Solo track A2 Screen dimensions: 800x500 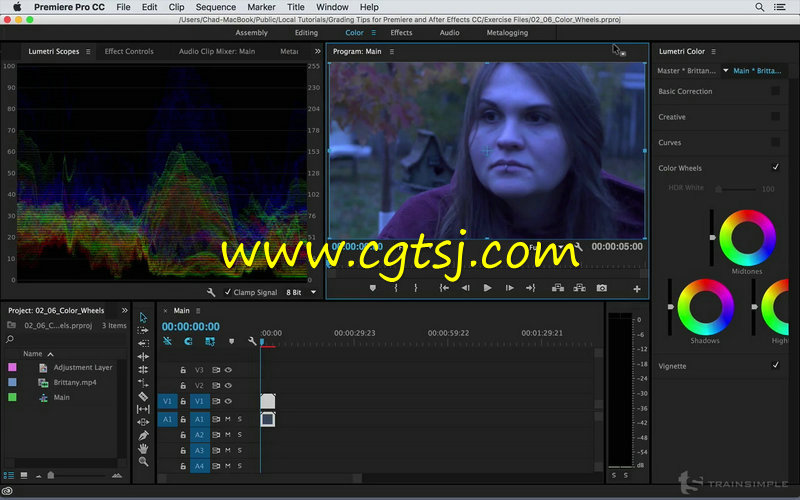click(240, 435)
